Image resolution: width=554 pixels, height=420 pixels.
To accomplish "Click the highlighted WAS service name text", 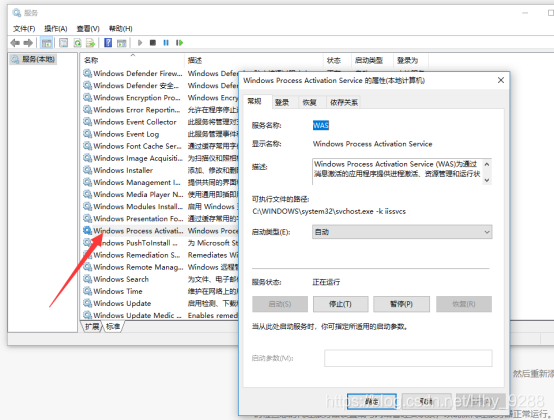I will point(321,125).
